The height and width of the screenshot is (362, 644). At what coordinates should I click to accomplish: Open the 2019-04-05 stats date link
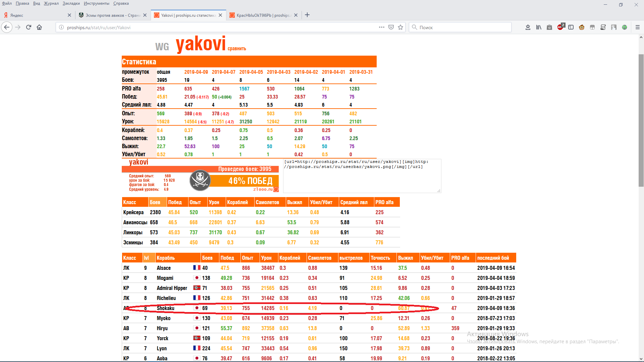point(251,72)
